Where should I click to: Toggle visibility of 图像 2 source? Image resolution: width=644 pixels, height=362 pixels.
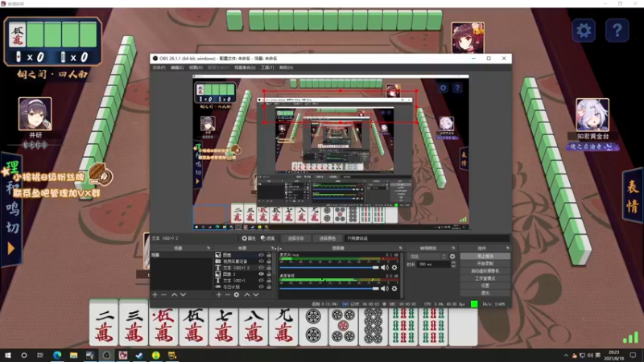tap(261, 274)
